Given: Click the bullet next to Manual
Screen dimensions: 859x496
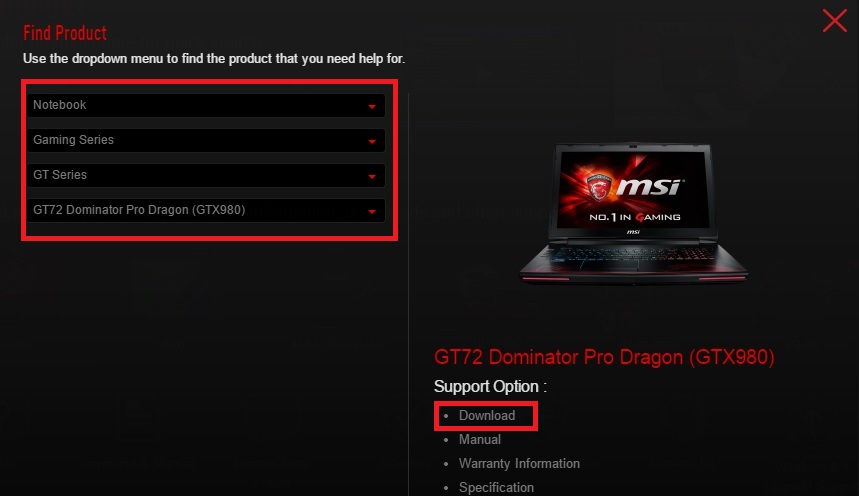Looking at the screenshot, I should (446, 440).
